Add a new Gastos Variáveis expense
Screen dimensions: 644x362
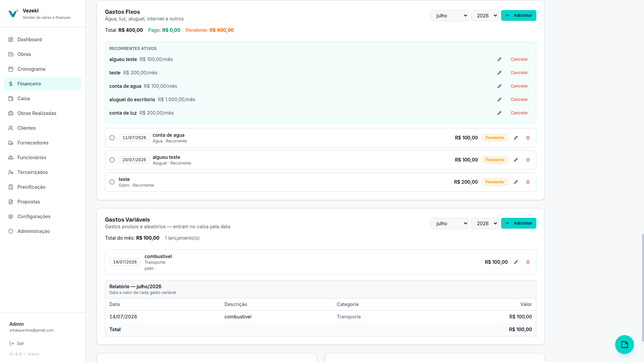(519, 223)
